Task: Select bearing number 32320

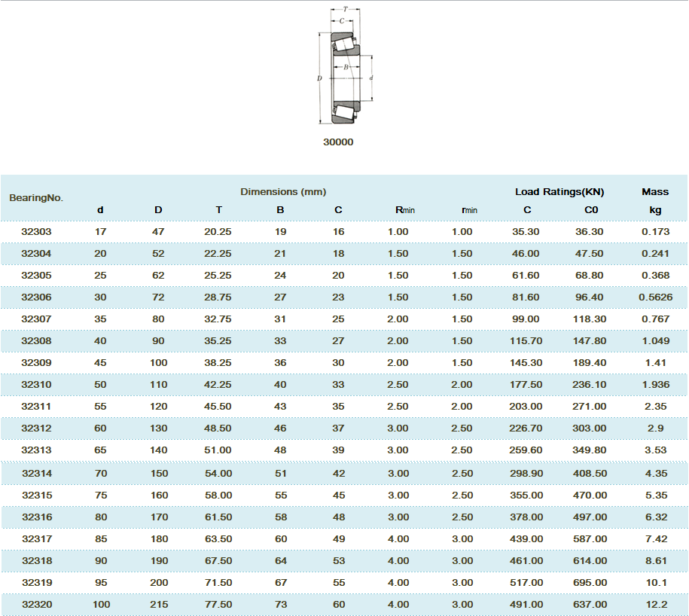Action: (x=36, y=604)
